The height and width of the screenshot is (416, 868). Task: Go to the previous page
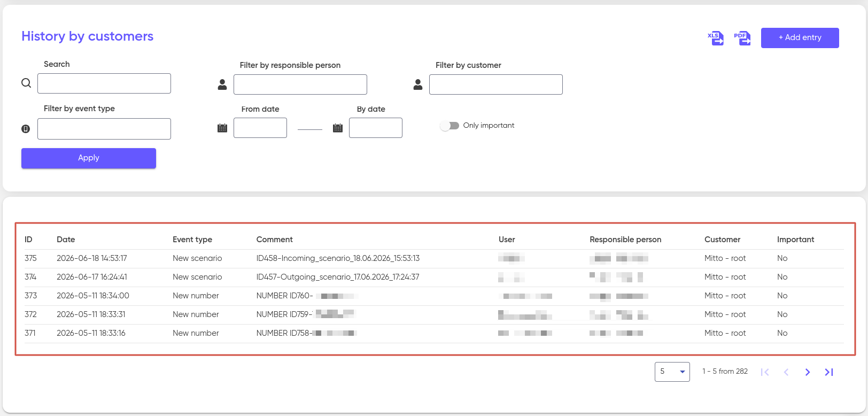(786, 372)
